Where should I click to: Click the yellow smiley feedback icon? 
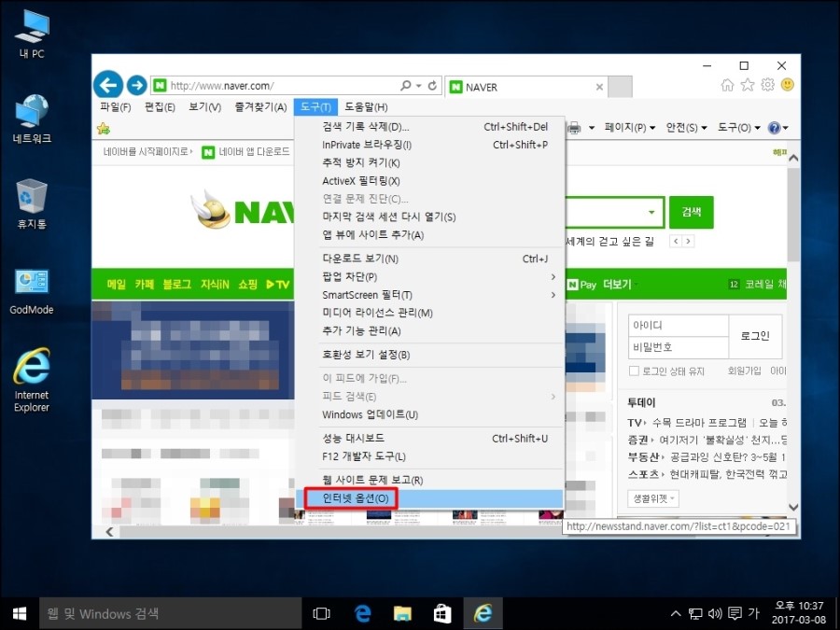pos(788,85)
